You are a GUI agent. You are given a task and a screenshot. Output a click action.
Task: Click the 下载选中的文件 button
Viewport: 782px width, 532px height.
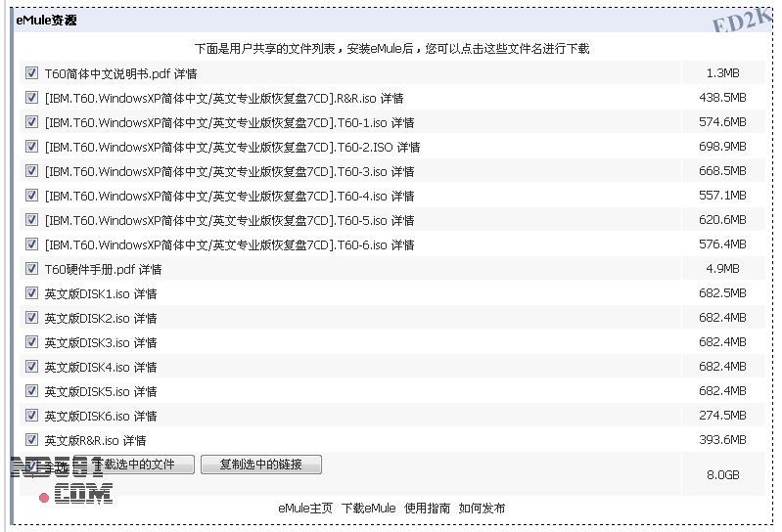click(134, 465)
